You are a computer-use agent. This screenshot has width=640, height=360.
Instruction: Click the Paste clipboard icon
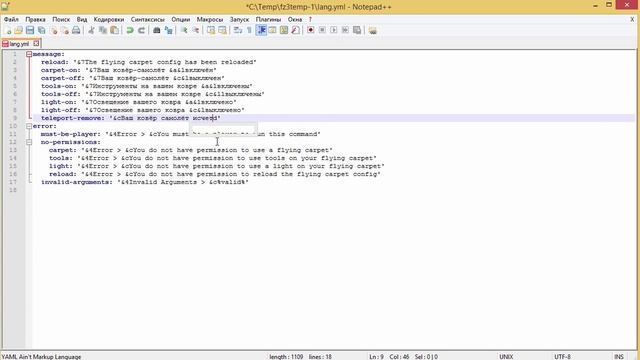pyautogui.click(x=115, y=30)
